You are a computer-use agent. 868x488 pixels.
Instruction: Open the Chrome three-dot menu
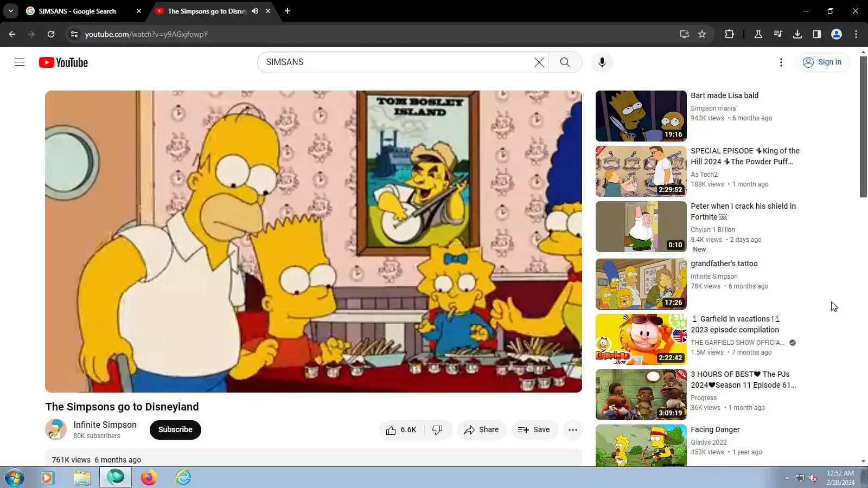click(856, 34)
